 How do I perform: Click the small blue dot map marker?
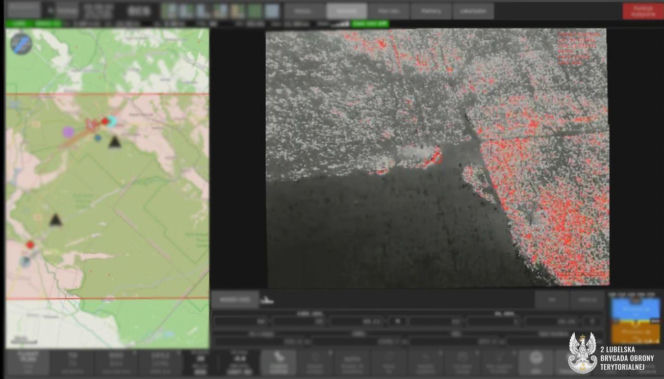[98, 138]
